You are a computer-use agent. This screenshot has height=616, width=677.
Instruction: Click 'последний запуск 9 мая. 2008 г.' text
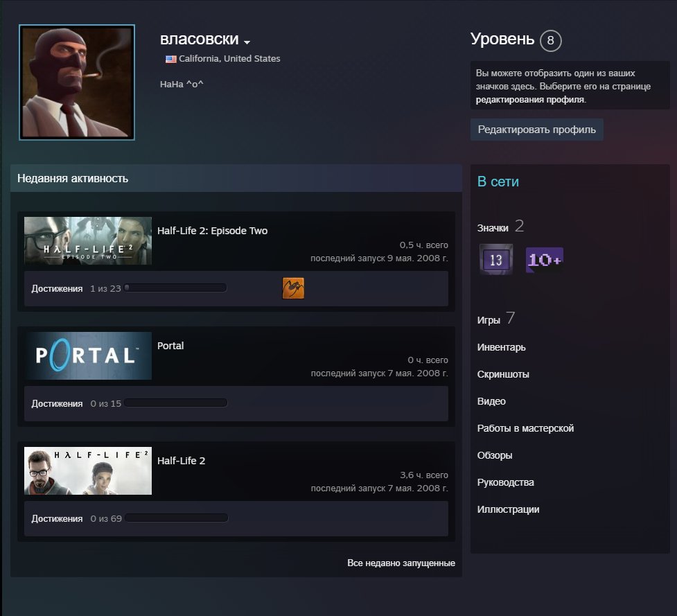point(380,258)
